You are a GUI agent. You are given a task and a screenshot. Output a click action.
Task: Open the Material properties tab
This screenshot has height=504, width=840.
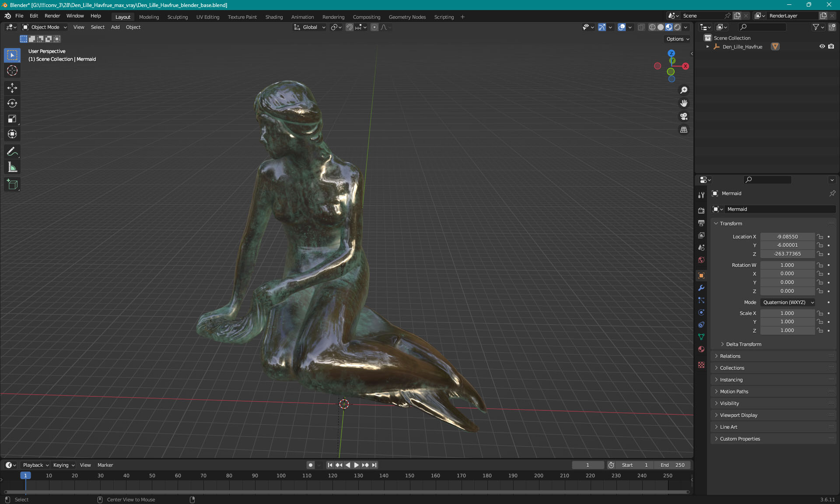tap(701, 349)
